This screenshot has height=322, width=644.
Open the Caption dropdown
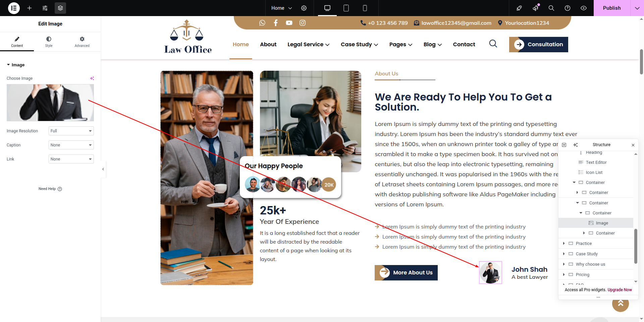click(71, 145)
